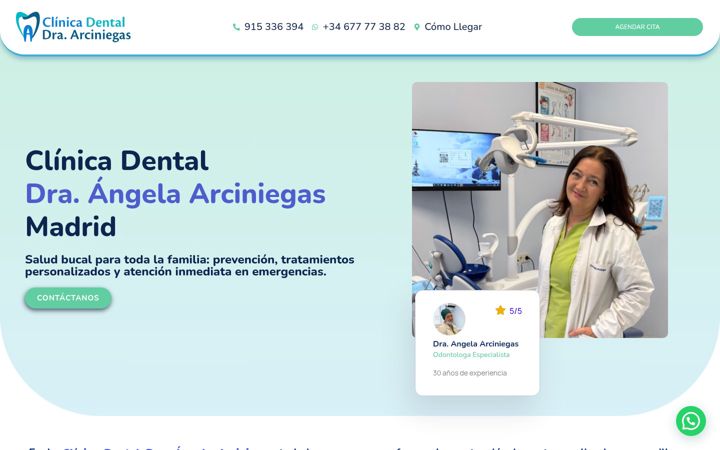Click the 30 años de experiencia text
720x450 pixels.
click(x=470, y=373)
